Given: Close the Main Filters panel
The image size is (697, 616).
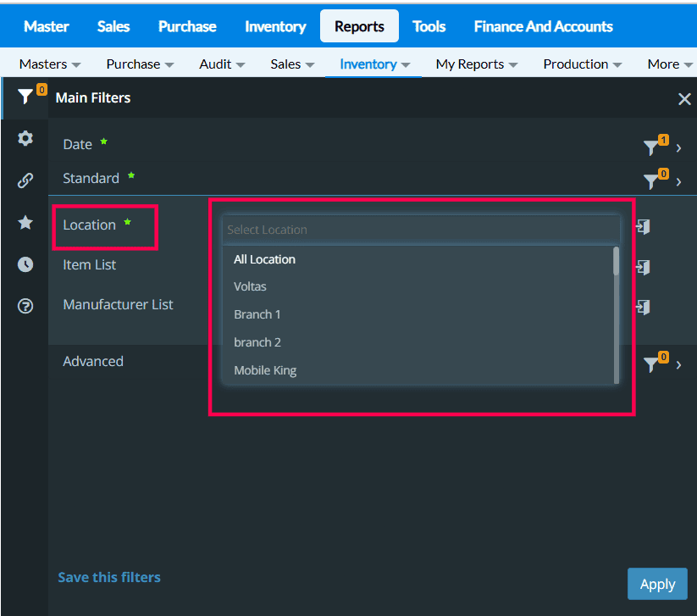Looking at the screenshot, I should 684,99.
